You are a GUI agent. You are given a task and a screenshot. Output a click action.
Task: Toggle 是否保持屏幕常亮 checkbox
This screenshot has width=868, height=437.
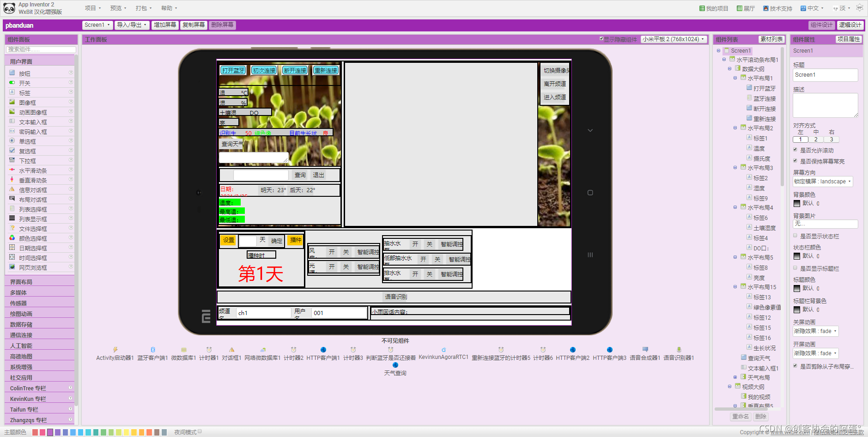[795, 161]
